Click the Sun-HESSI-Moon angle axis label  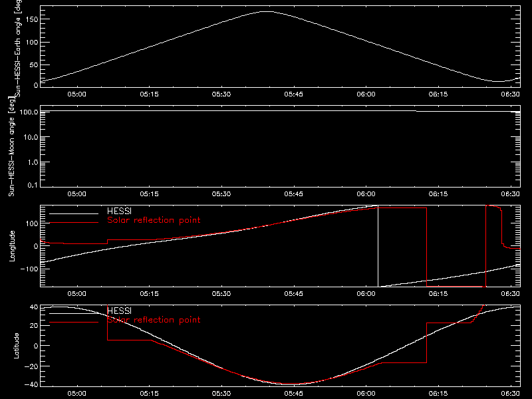[x=11, y=147]
